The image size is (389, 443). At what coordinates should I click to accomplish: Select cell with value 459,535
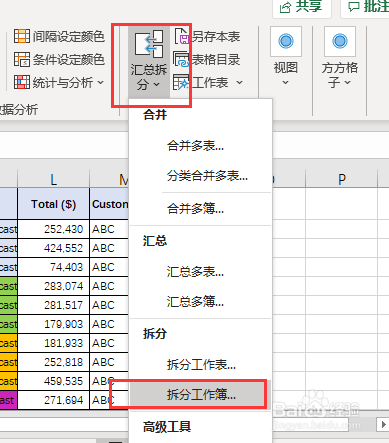coord(53,381)
